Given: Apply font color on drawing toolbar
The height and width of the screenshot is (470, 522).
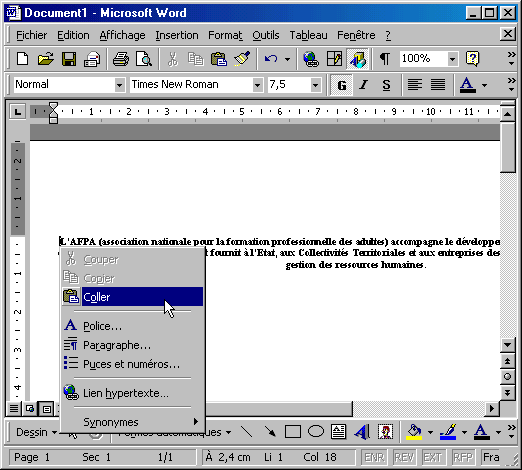Looking at the screenshot, I should tap(481, 432).
